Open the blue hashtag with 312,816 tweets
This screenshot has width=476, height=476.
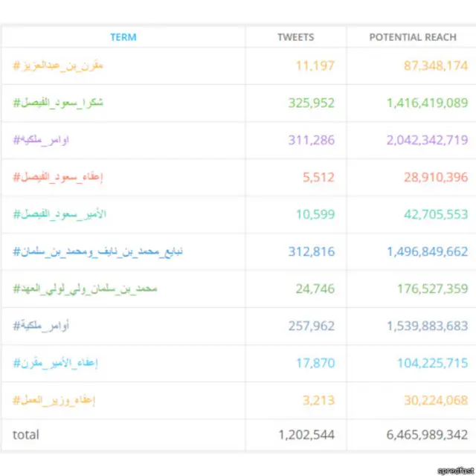coord(97,252)
